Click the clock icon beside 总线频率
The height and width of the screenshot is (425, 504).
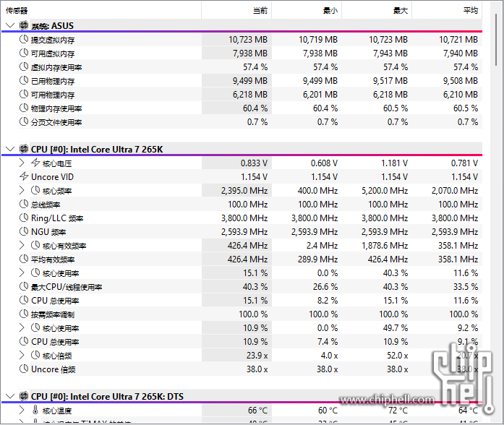[x=24, y=204]
